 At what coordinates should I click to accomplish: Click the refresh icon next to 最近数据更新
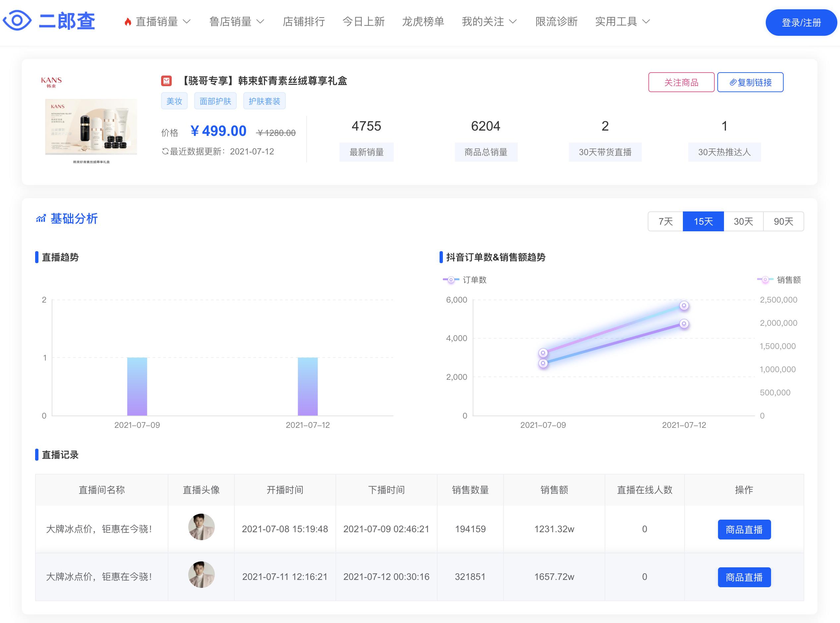(165, 151)
